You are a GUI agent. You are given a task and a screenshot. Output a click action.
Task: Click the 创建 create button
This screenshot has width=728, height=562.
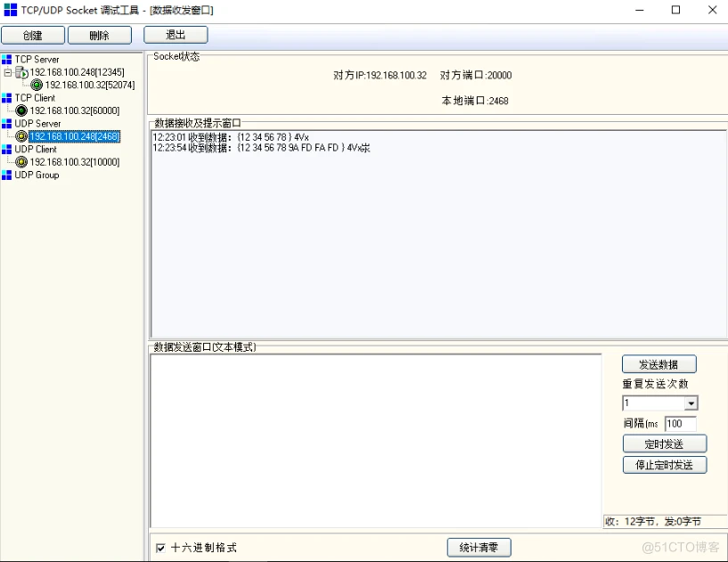(x=32, y=35)
